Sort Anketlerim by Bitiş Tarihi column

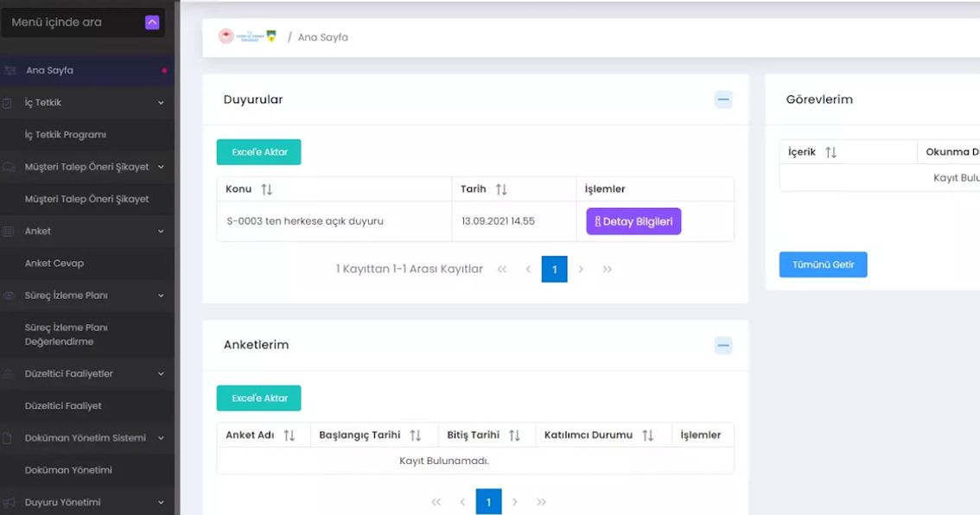tap(514, 435)
